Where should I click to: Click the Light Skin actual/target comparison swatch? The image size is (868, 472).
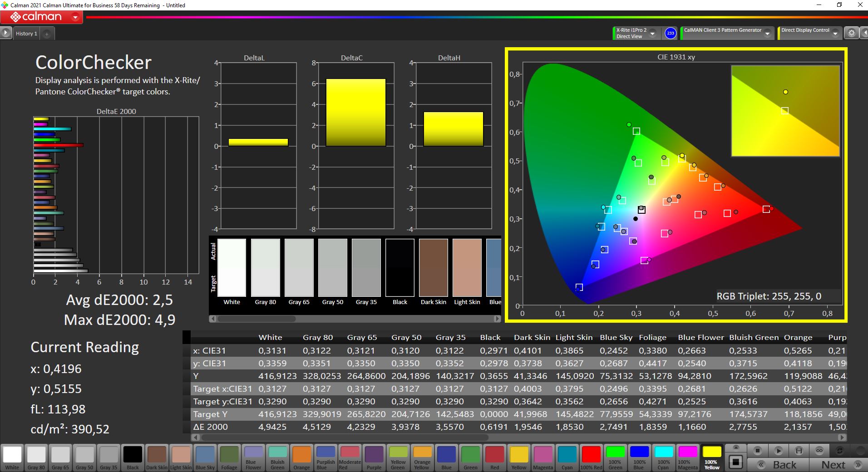(467, 268)
